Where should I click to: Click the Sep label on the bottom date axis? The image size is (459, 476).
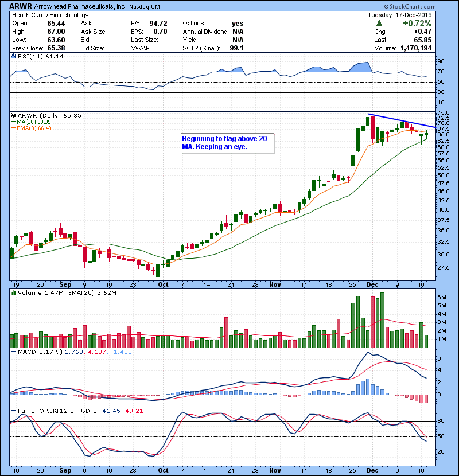pyautogui.click(x=66, y=469)
